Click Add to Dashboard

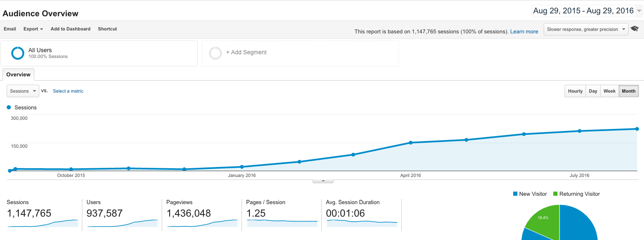(71, 29)
